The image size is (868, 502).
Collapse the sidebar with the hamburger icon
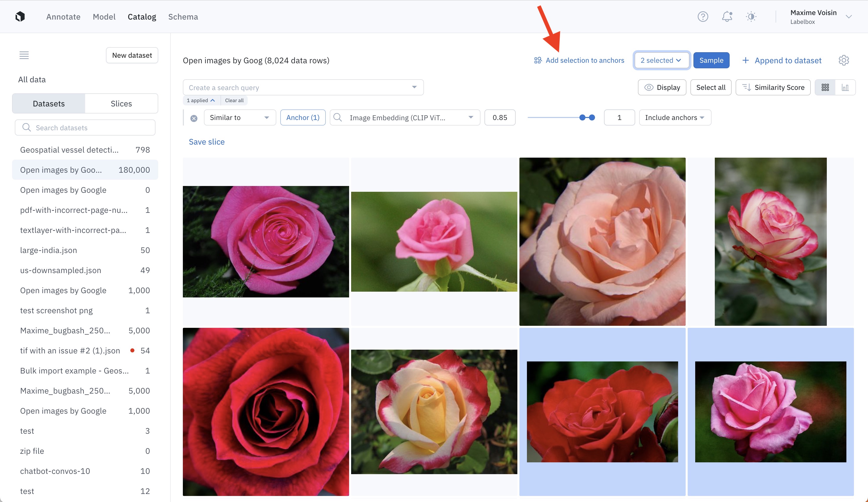24,55
